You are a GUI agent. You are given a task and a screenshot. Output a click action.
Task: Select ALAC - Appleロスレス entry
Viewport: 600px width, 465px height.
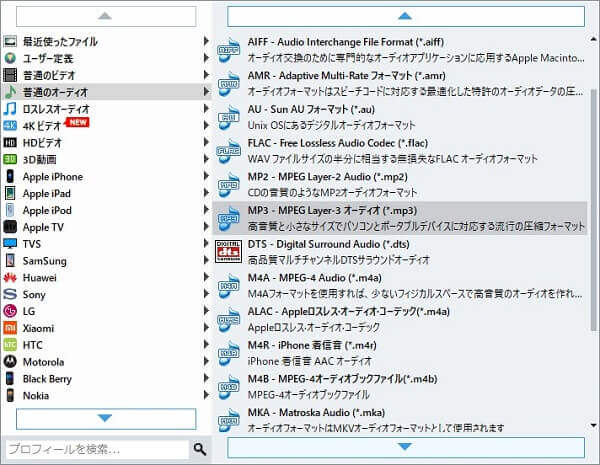(400, 320)
